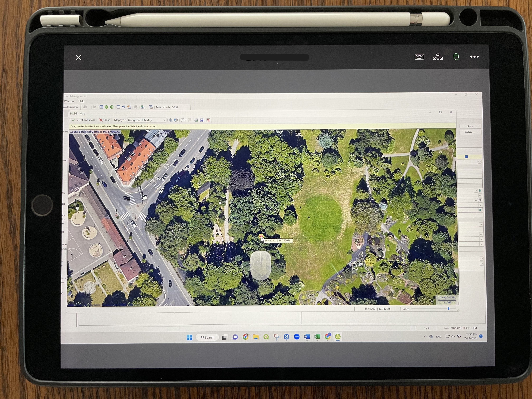Click the Zoom slider handle
This screenshot has width=532, height=399.
(x=448, y=308)
